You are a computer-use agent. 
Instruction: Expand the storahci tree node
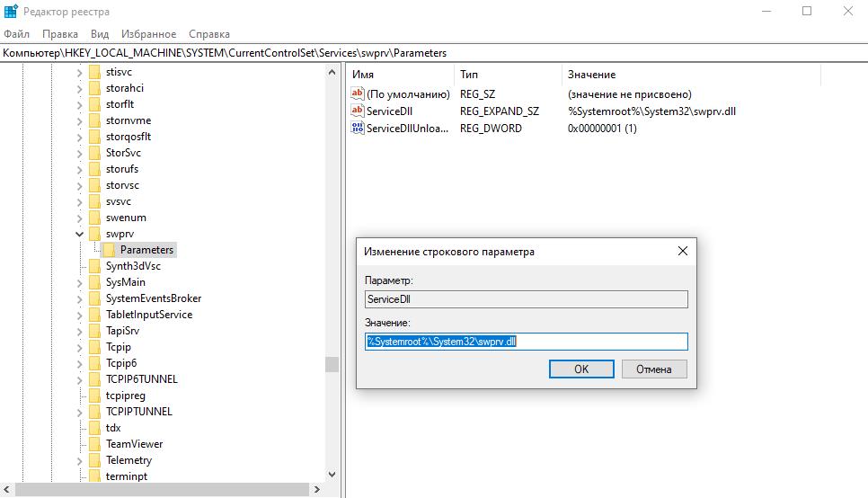[x=79, y=88]
